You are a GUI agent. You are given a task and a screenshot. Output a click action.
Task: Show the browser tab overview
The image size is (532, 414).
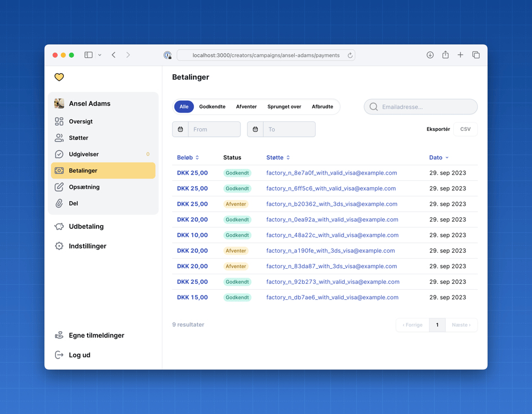coord(476,55)
